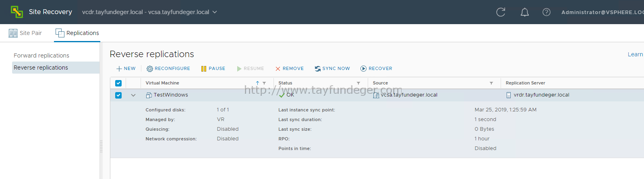644x179 pixels.
Task: Open the Learn more link
Action: (x=636, y=54)
